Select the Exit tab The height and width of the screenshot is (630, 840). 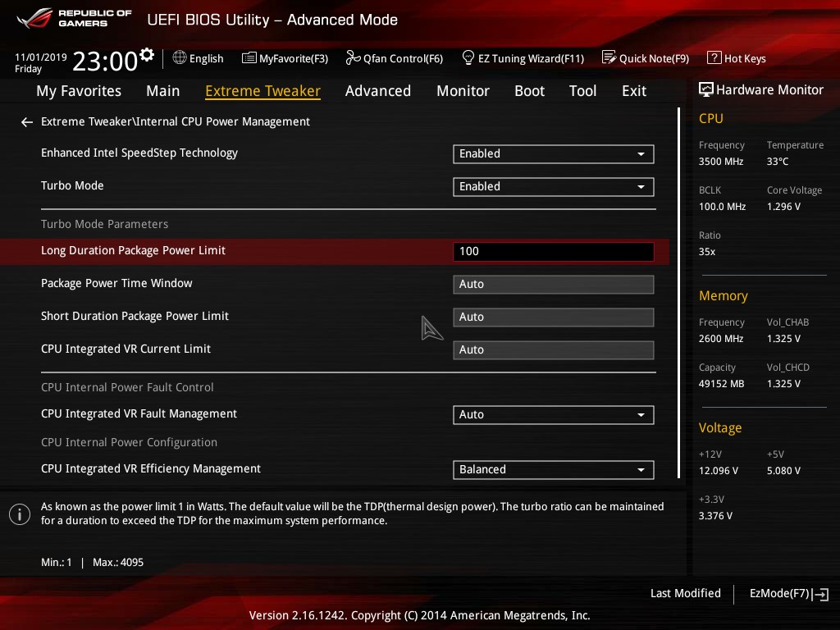[x=634, y=91]
